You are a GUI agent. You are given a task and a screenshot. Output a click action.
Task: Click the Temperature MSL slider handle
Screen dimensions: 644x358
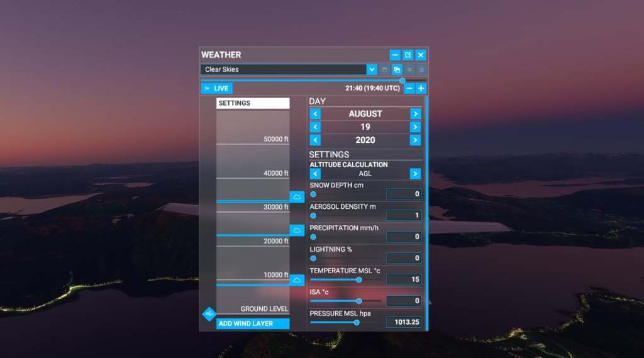(x=359, y=280)
